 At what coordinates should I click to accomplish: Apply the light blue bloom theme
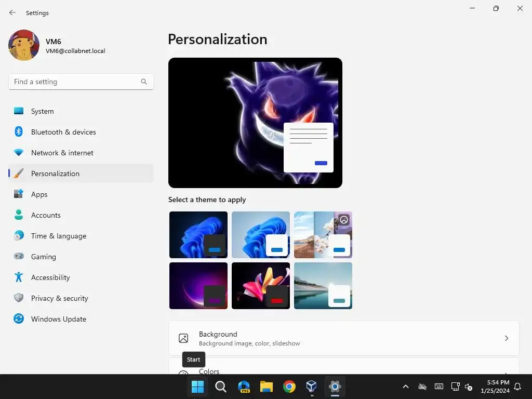[x=261, y=235]
